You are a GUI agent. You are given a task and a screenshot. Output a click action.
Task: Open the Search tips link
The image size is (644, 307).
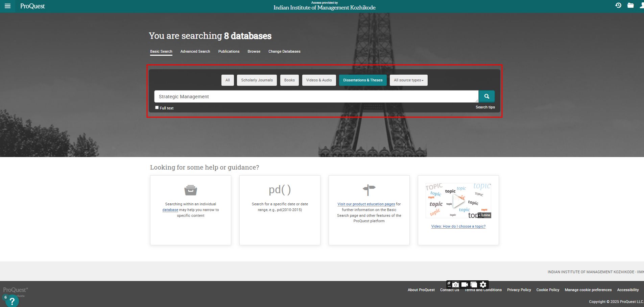[x=485, y=107]
